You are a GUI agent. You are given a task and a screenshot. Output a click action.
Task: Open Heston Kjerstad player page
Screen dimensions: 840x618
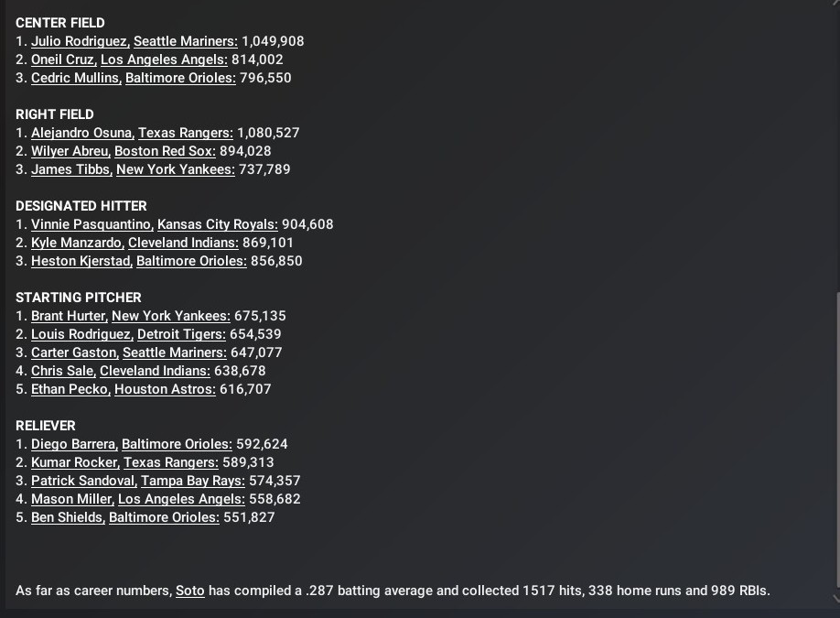(x=80, y=261)
